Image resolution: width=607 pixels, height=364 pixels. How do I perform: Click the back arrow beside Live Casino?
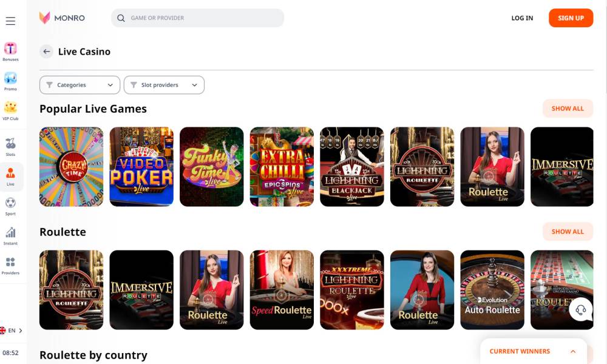coord(47,52)
